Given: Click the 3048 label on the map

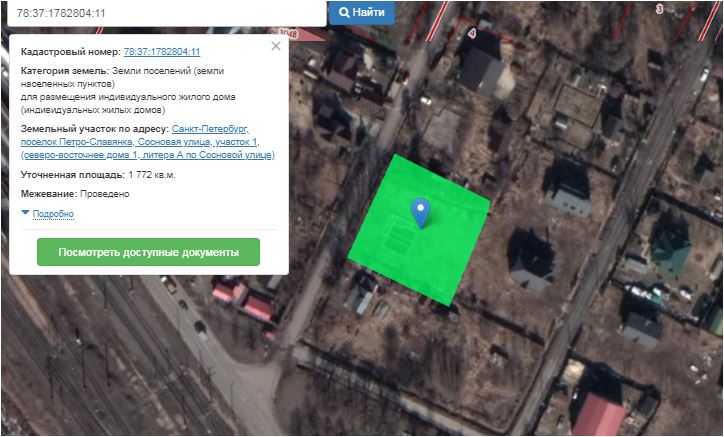Looking at the screenshot, I should coord(288,33).
